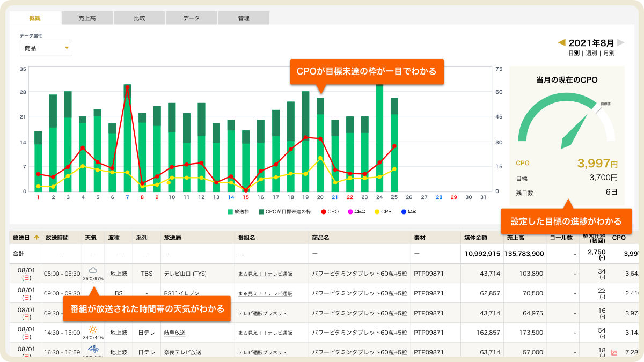Image resolution: width=644 pixels, height=362 pixels.
Task: Open the テレビ通販プラネット program link
Action: 262,313
